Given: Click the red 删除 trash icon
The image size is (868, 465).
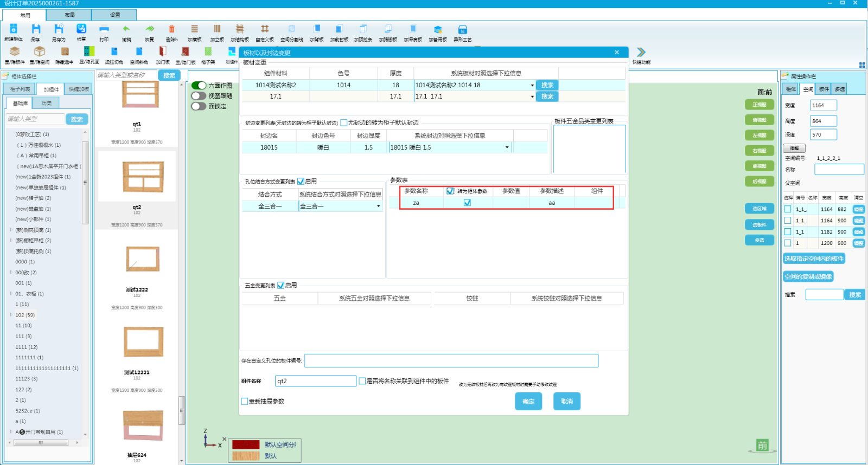Looking at the screenshot, I should pyautogui.click(x=171, y=30).
